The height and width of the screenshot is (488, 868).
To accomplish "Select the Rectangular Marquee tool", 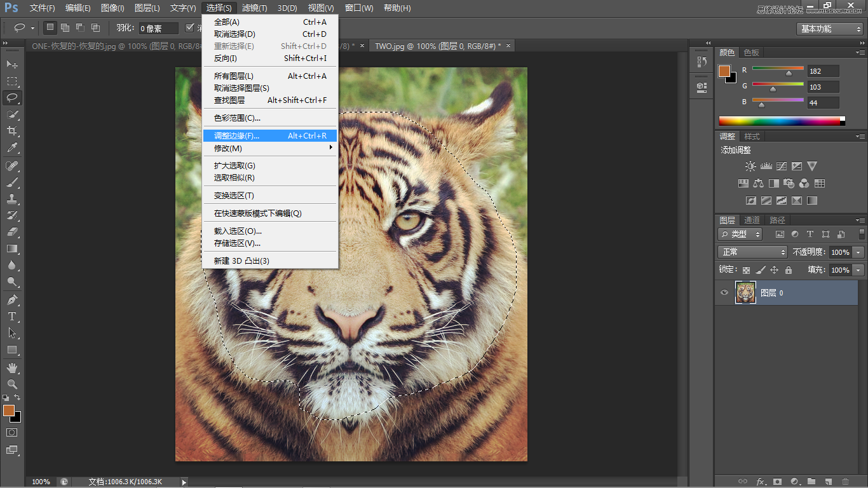I will coord(12,81).
